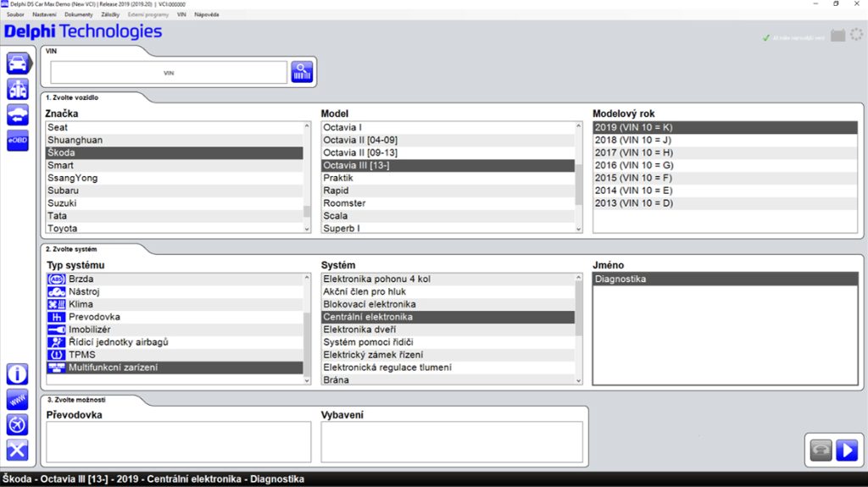
Task: Select Praktik model
Action: tap(448, 178)
